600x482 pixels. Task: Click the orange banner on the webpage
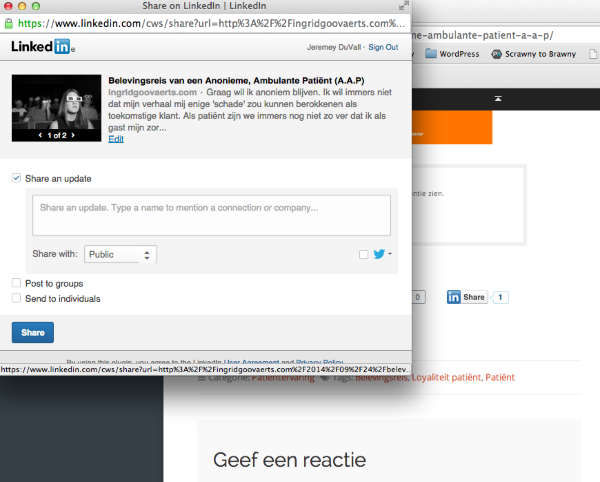click(452, 127)
